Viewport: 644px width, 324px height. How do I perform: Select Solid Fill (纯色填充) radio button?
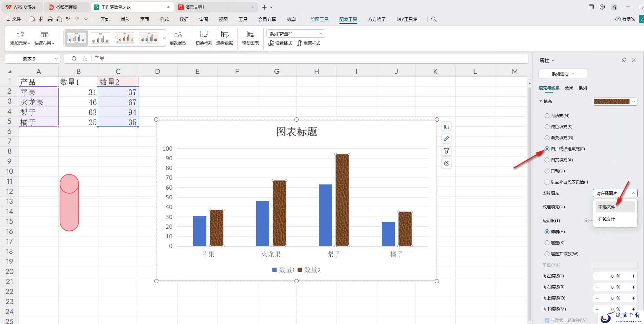coord(547,127)
